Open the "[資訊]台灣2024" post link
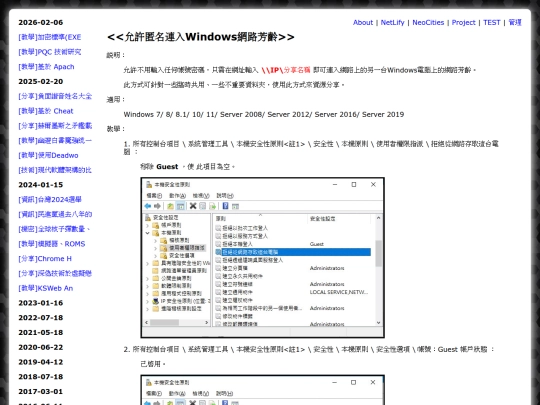This screenshot has width=540, height=405. pyautogui.click(x=50, y=199)
